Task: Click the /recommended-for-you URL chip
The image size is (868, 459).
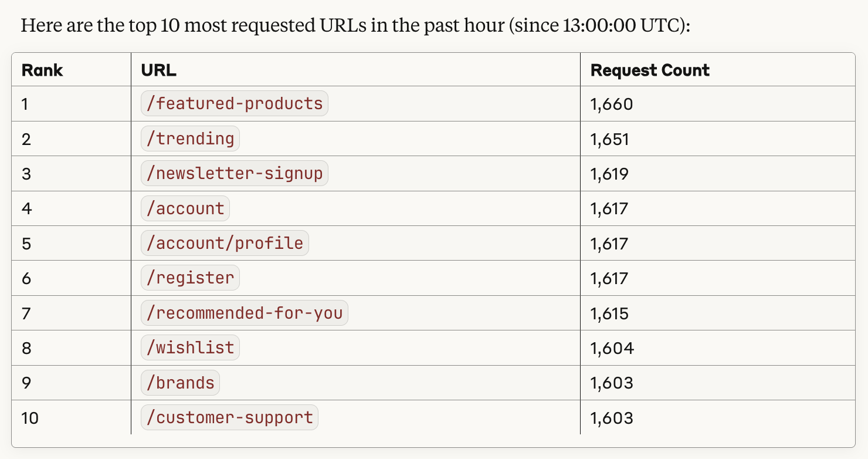Action: [x=245, y=313]
